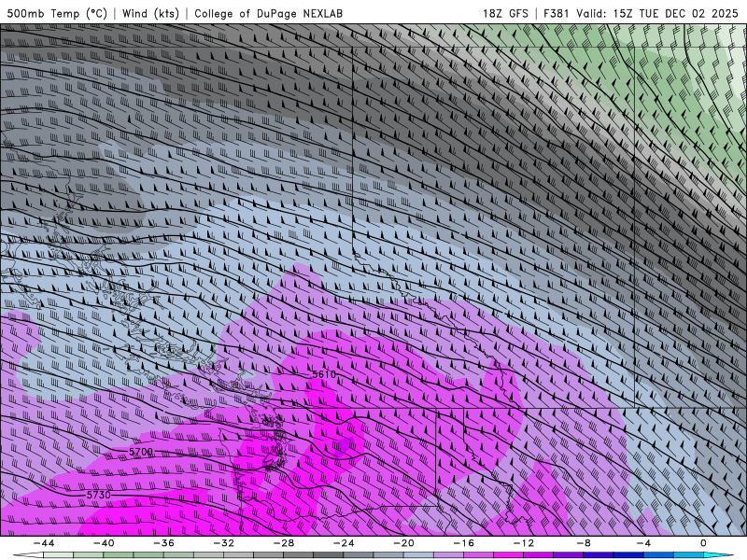Click the 5700 height contour label
Image resolution: width=747 pixels, height=560 pixels.
point(141,452)
